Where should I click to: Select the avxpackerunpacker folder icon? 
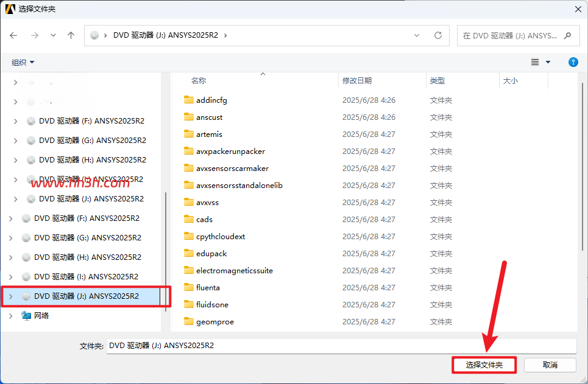(189, 151)
